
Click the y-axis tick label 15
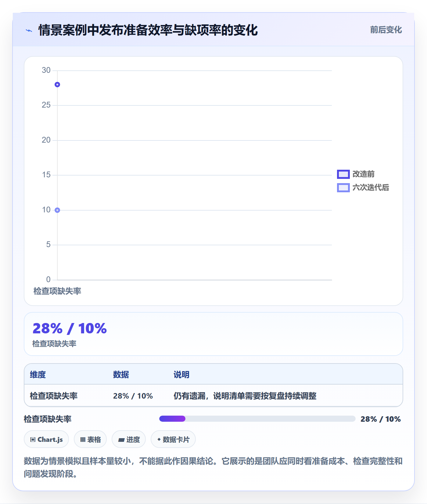tap(46, 175)
